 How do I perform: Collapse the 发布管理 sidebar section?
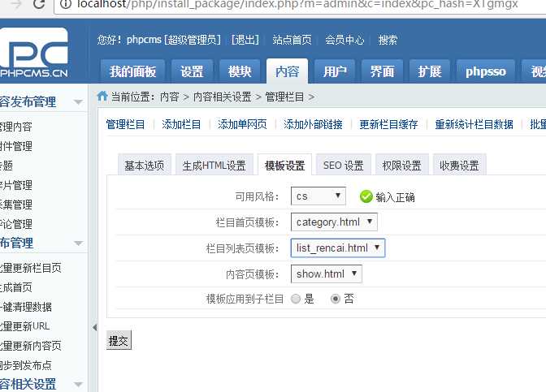pos(78,243)
